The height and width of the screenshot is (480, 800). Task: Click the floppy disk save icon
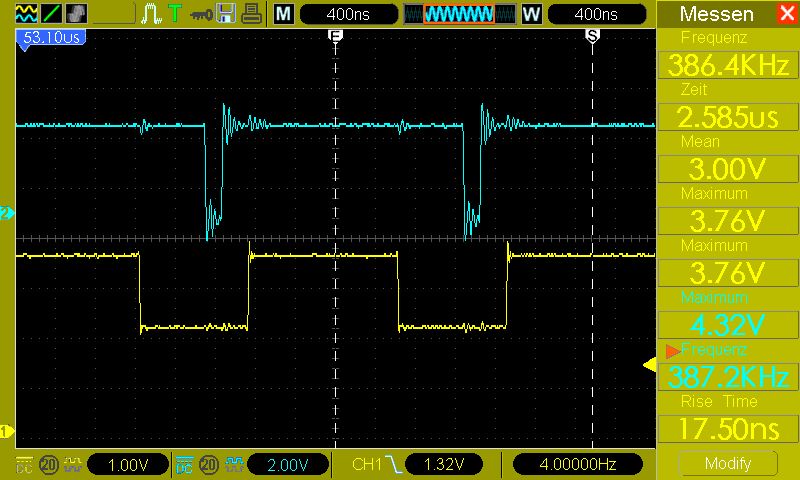point(226,14)
